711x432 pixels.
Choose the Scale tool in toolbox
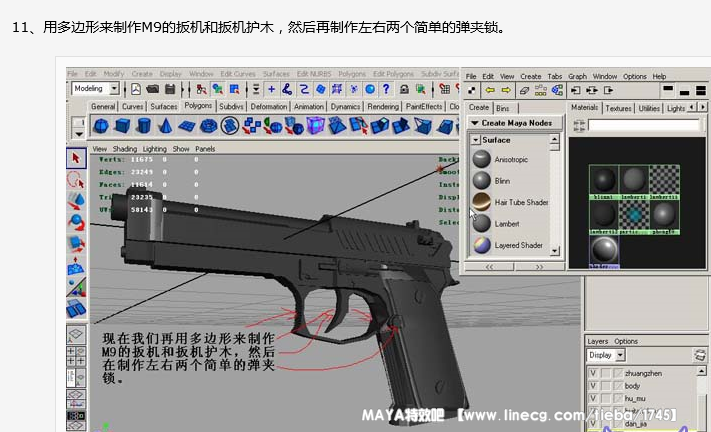coord(76,244)
